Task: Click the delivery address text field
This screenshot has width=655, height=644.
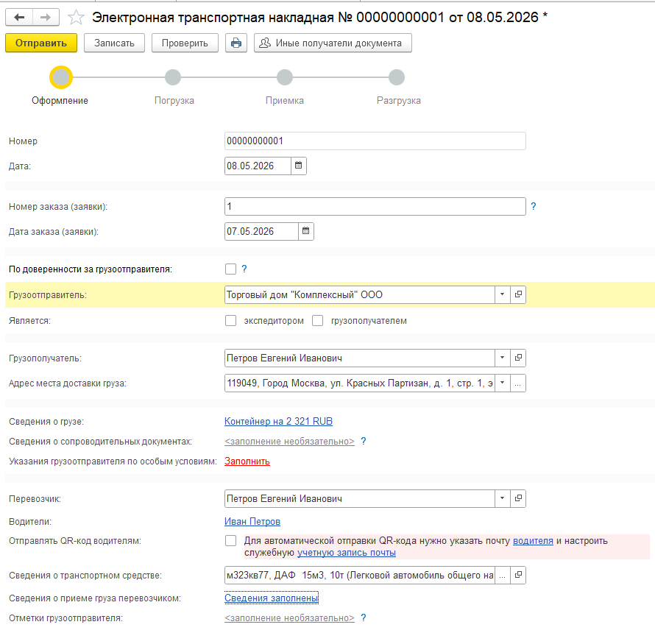Action: (360, 383)
